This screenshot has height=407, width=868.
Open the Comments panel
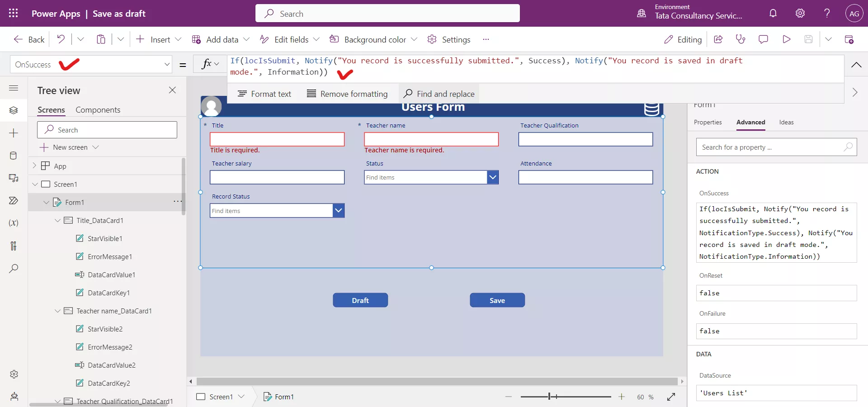[764, 39]
